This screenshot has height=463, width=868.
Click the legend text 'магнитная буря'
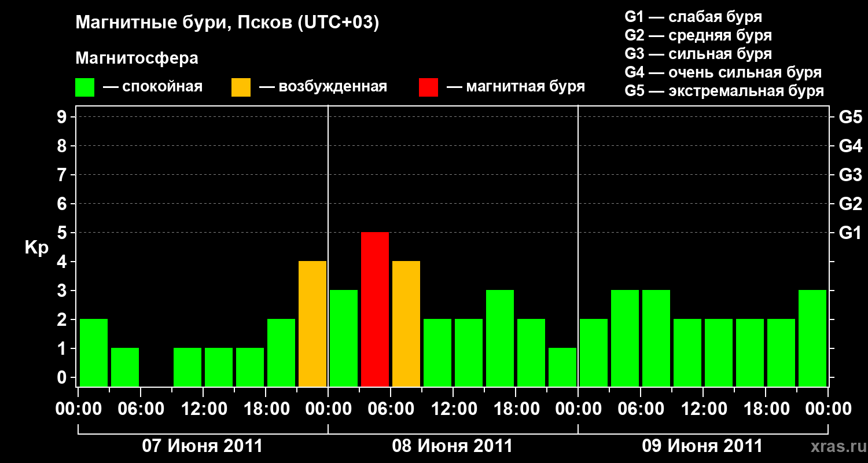(525, 87)
